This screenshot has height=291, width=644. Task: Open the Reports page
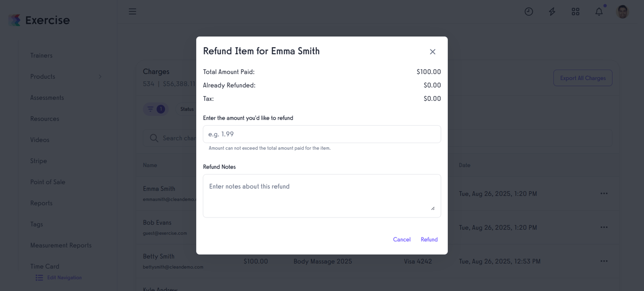tap(41, 203)
